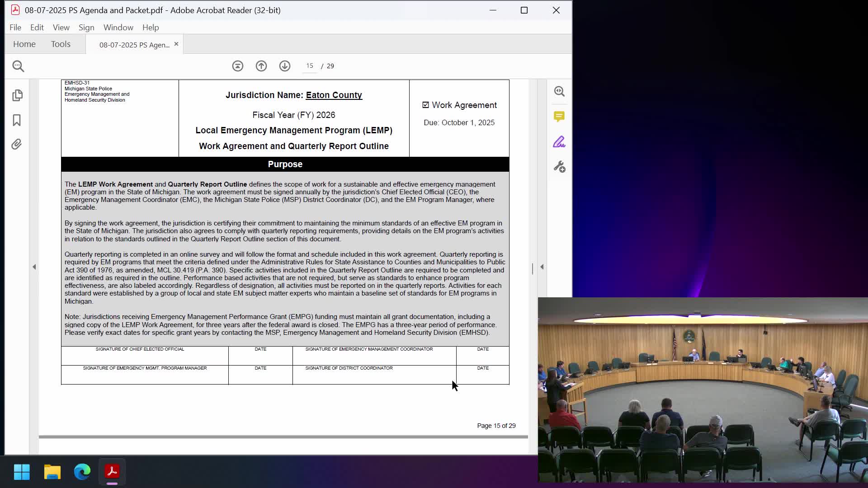
Task: Open the Help menu
Action: point(151,28)
